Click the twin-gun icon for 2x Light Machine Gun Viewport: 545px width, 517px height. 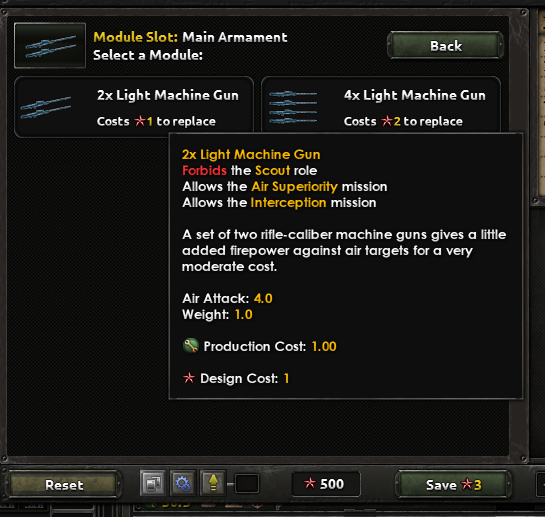[x=46, y=107]
